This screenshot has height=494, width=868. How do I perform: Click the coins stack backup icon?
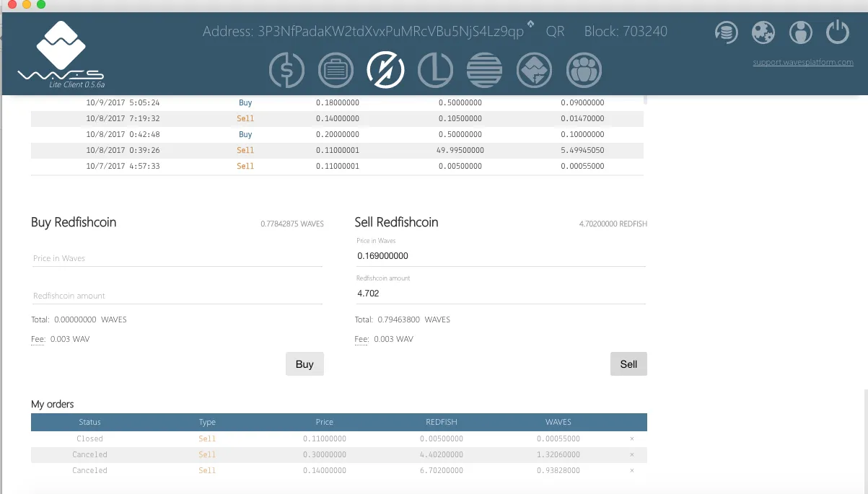point(727,32)
